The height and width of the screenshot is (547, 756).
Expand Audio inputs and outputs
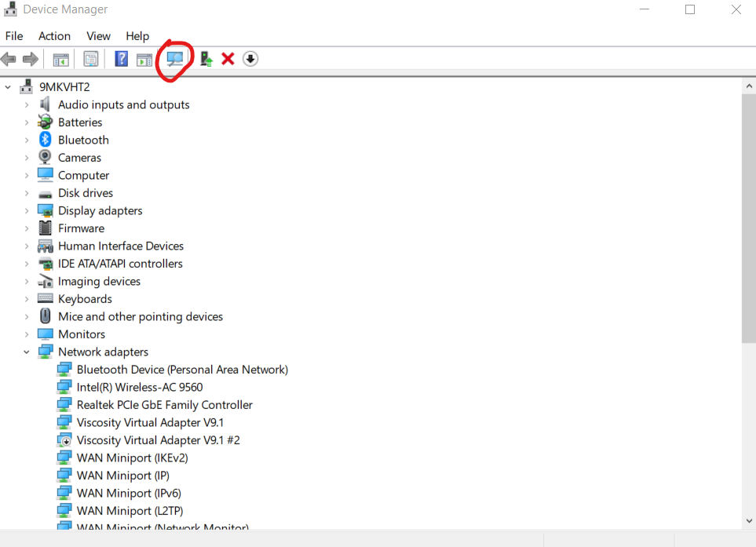pos(27,104)
